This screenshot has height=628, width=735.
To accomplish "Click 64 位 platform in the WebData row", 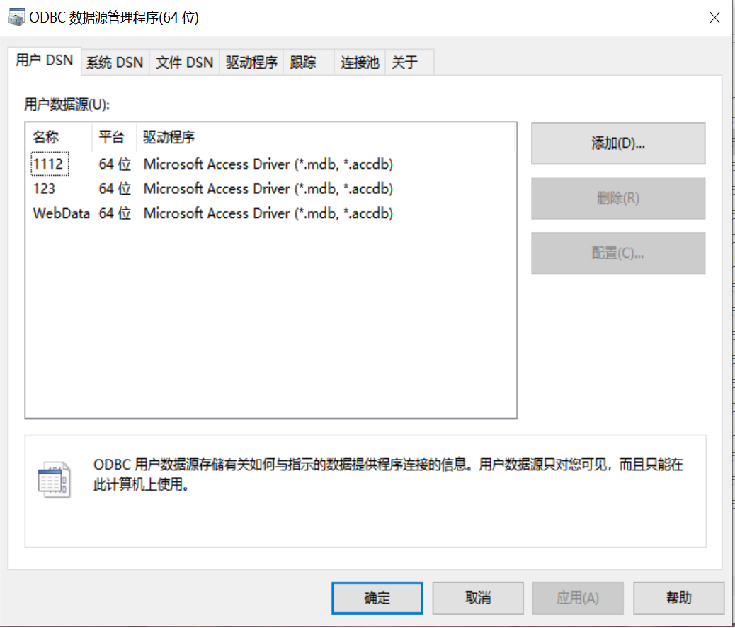I will point(115,213).
